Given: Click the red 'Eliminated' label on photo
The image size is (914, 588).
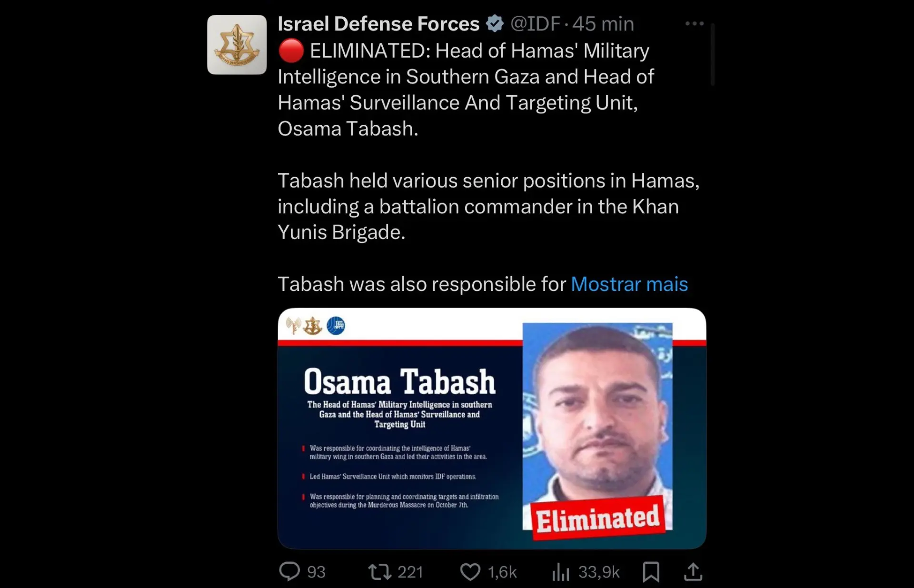Looking at the screenshot, I should coord(597,518).
